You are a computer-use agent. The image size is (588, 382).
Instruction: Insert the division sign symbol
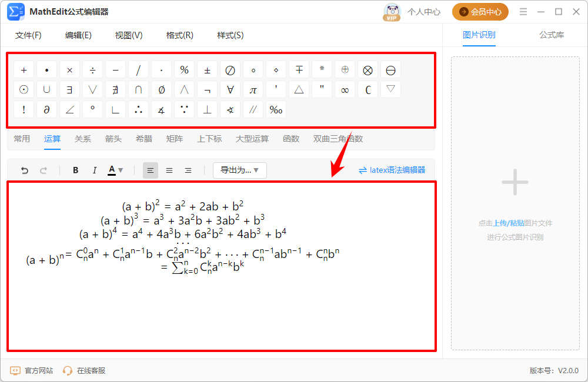click(93, 70)
